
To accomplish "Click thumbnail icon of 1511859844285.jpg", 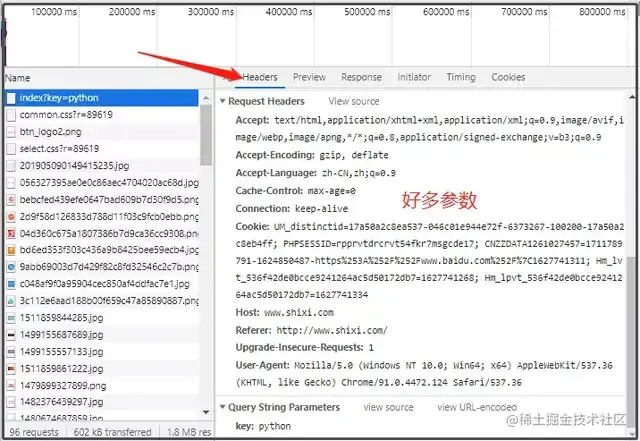I will [x=11, y=318].
